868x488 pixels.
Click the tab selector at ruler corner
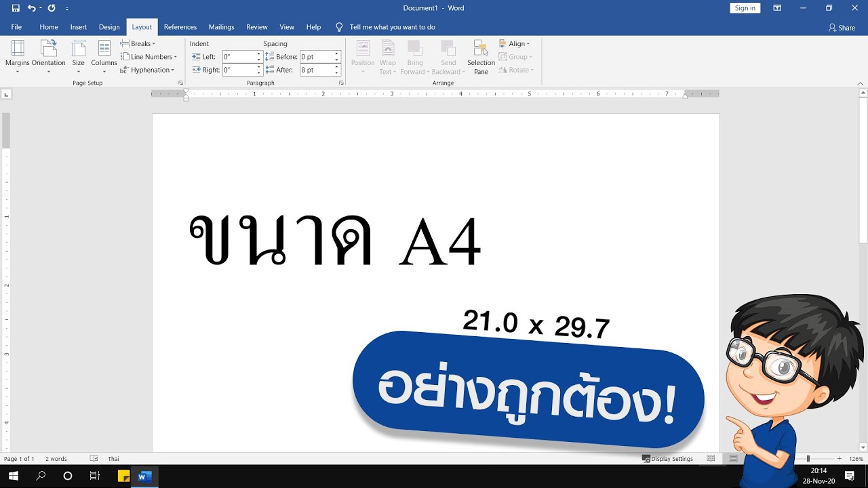[x=6, y=94]
